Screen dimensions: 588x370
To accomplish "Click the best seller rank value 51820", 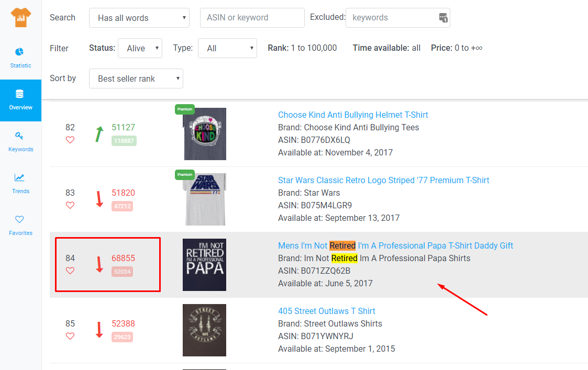I will [x=123, y=193].
